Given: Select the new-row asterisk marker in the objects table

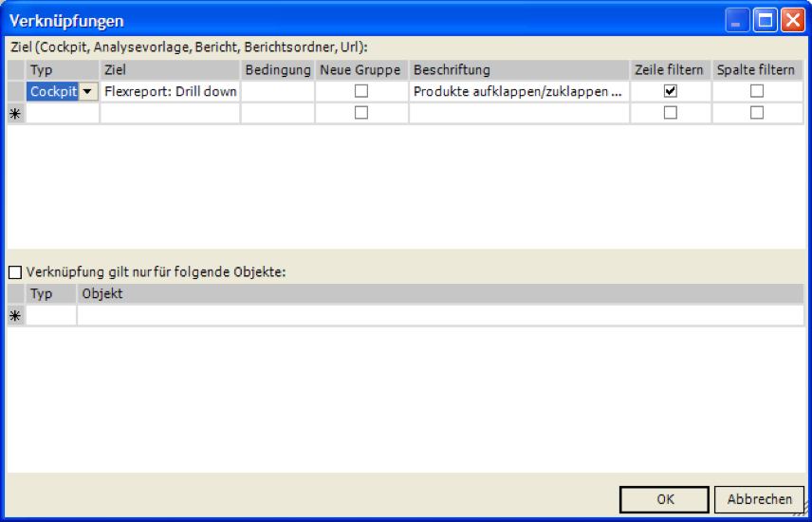Looking at the screenshot, I should 15,316.
